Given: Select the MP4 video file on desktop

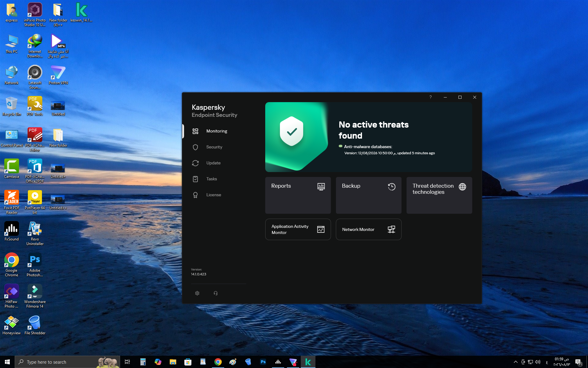Looking at the screenshot, I should click(x=58, y=46).
